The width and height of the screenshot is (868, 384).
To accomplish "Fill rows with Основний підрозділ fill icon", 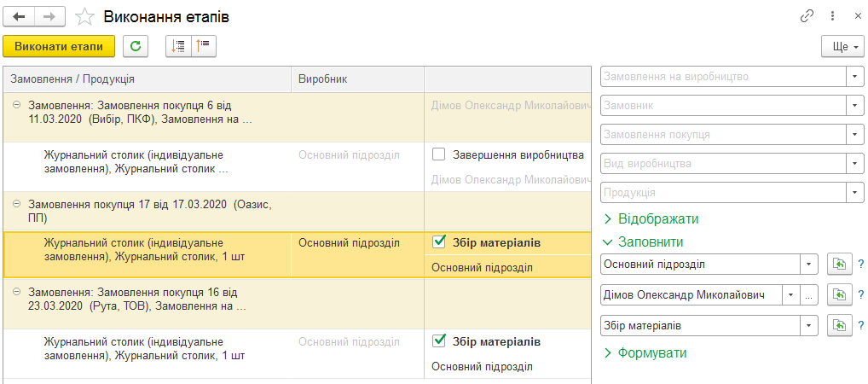I will (839, 265).
